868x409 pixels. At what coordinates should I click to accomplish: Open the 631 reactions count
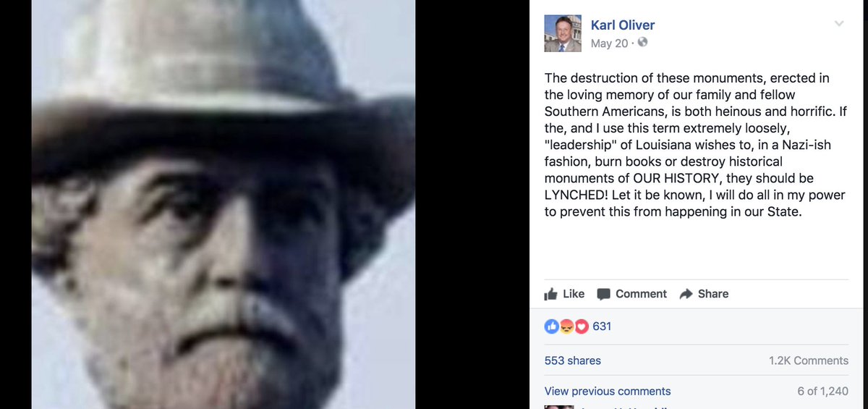click(602, 326)
